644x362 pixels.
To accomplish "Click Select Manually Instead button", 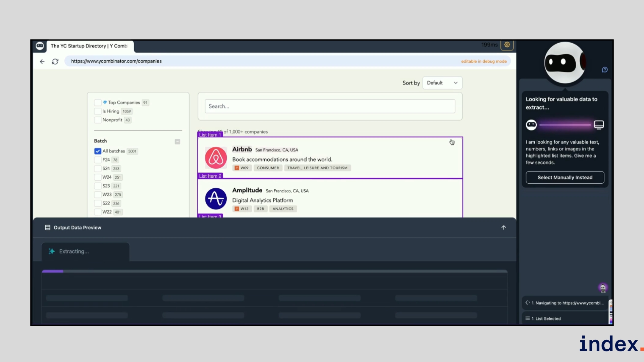I will click(x=565, y=177).
